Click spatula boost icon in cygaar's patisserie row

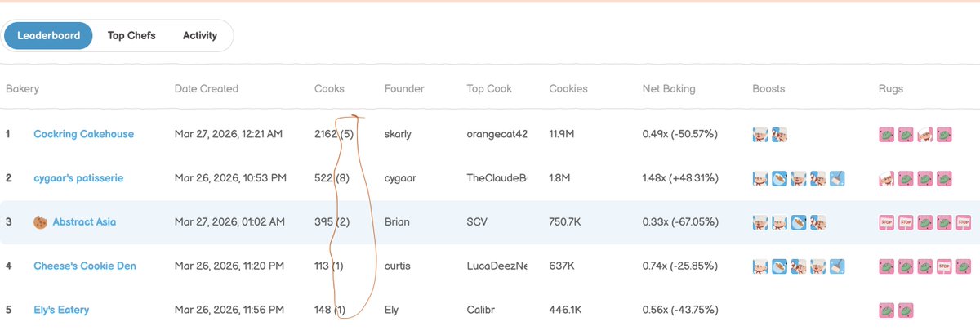tap(837, 178)
